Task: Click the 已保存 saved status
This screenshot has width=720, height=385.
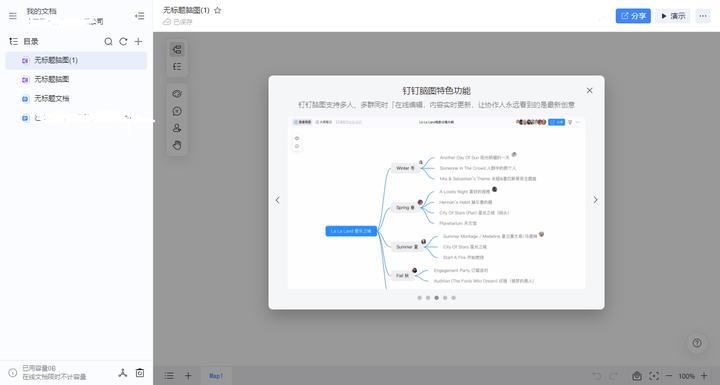Action: click(178, 22)
